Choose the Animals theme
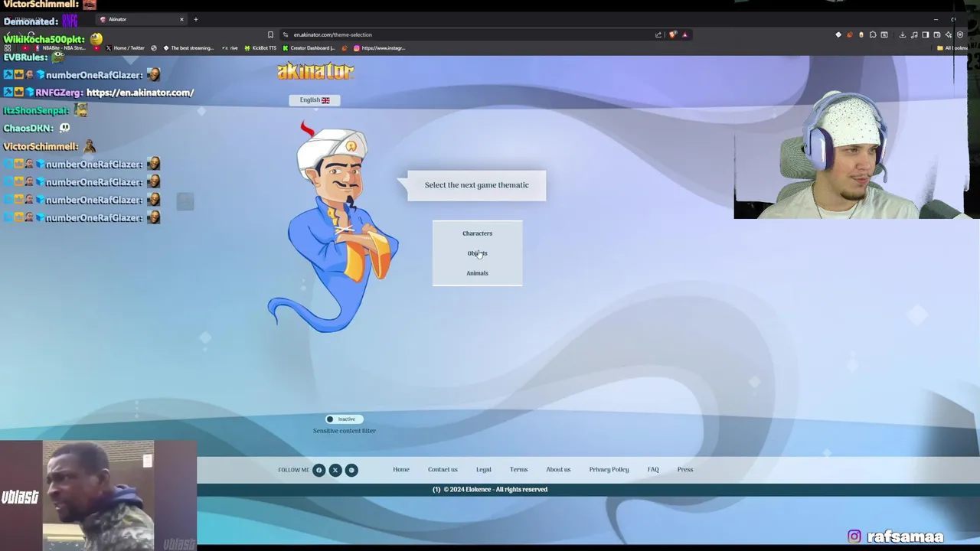This screenshot has width=980, height=551. [x=477, y=273]
